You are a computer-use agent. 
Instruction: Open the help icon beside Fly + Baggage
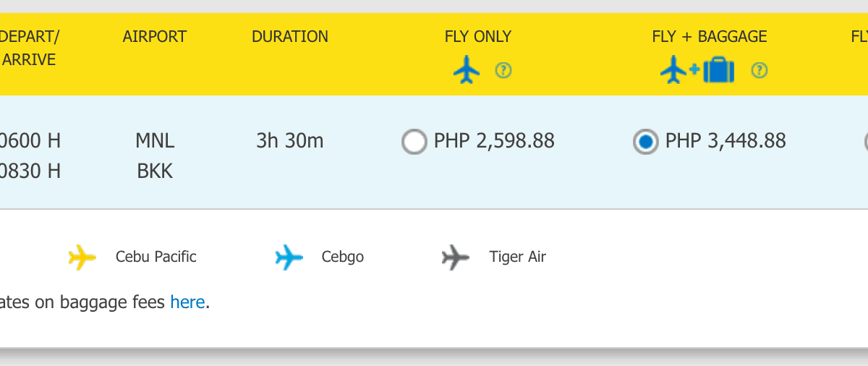759,70
